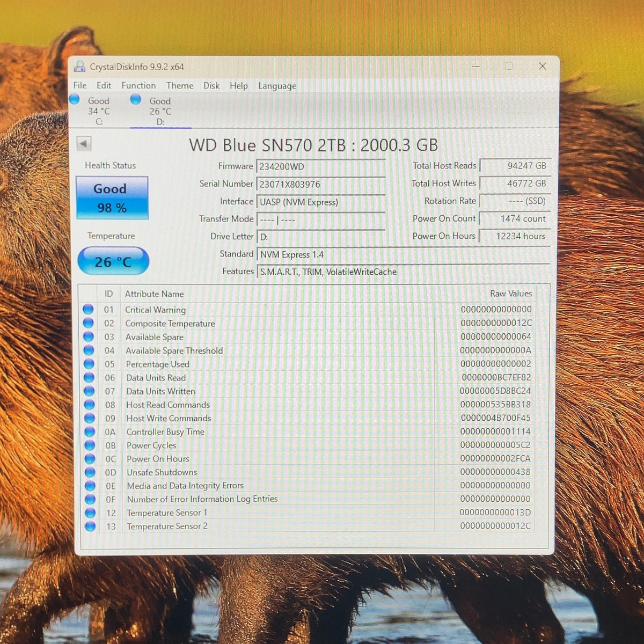
Task: Click the Standard field NVM Express 1.4
Action: point(404,254)
